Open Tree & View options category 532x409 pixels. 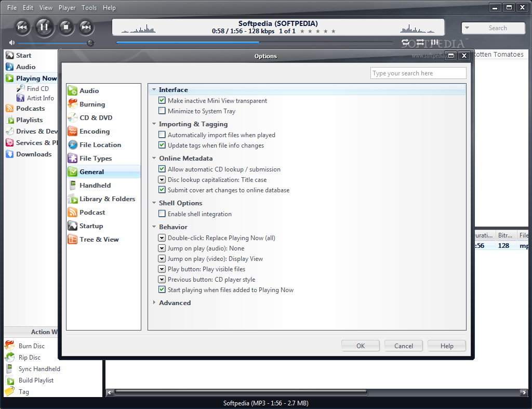click(x=103, y=240)
